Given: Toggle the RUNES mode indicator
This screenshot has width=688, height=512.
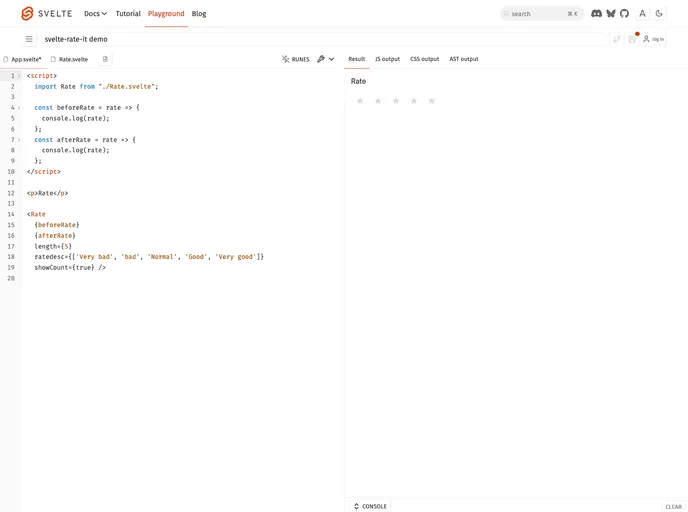Looking at the screenshot, I should click(x=296, y=59).
